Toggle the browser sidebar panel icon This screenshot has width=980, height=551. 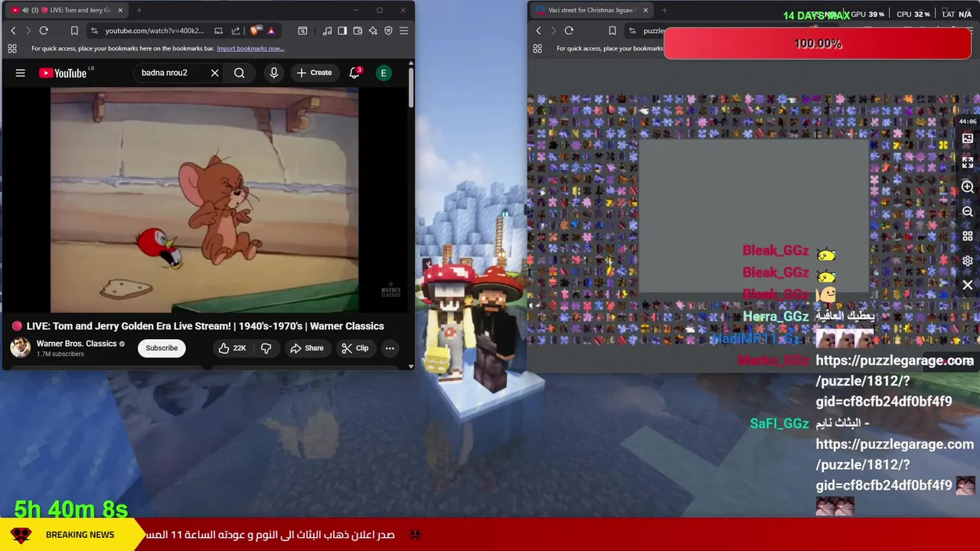pyautogui.click(x=342, y=31)
